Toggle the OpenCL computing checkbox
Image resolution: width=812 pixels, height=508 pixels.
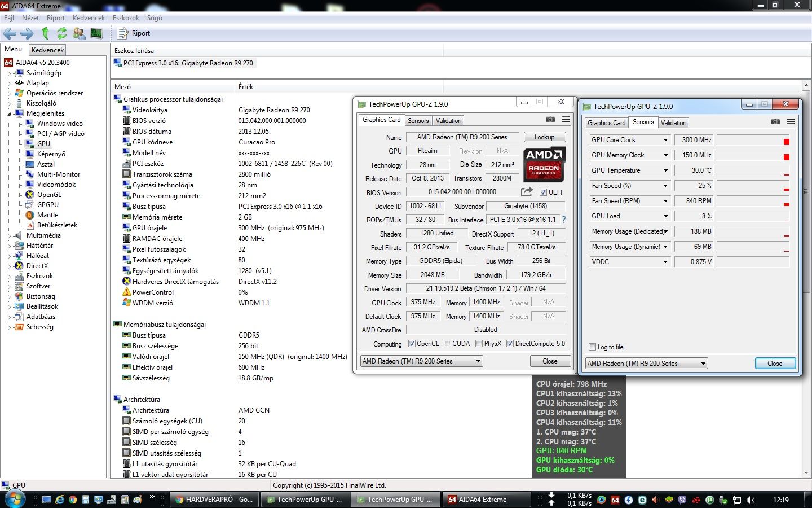point(412,344)
